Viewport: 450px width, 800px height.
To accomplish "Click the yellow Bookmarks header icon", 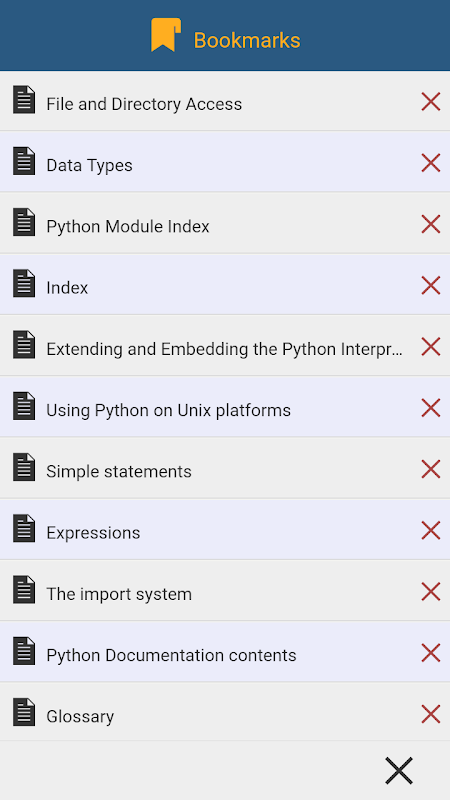I will [166, 35].
